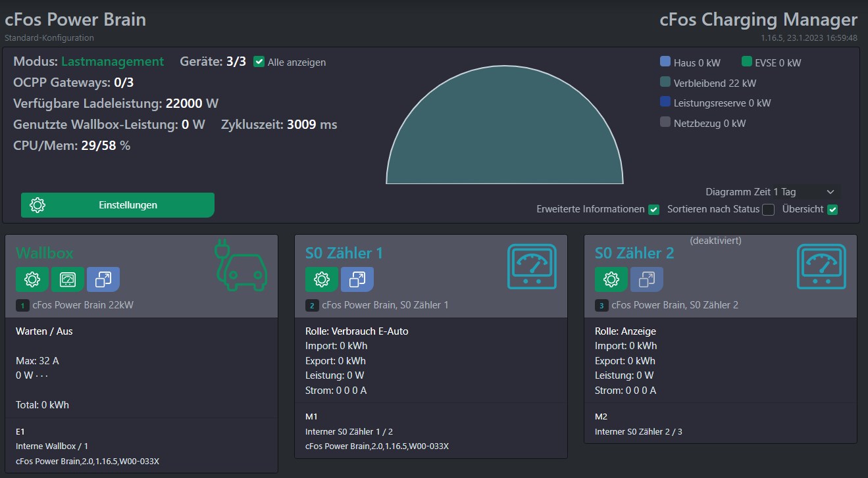Click the Wallbox title link
The height and width of the screenshot is (478, 868).
pyautogui.click(x=45, y=253)
